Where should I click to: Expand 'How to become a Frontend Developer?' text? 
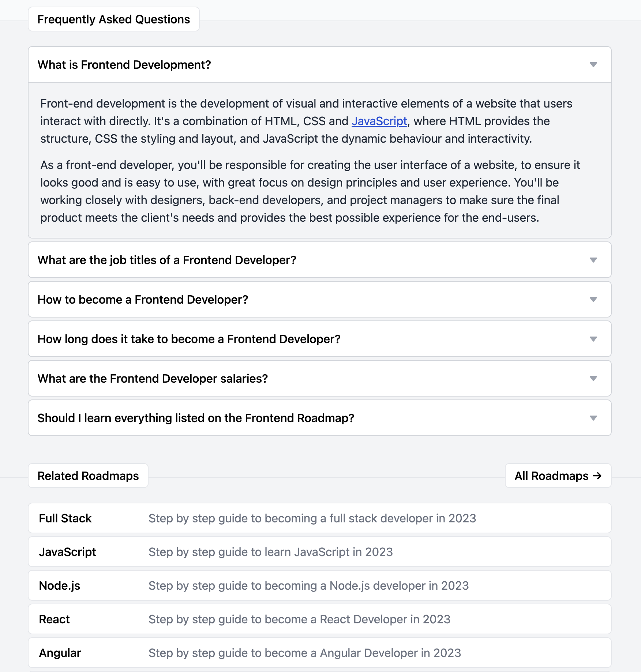click(x=143, y=300)
